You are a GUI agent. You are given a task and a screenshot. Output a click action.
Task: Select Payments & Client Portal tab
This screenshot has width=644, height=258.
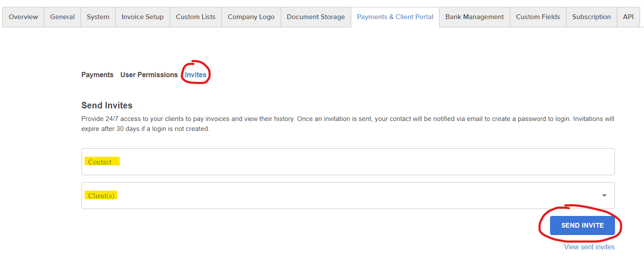pyautogui.click(x=395, y=17)
